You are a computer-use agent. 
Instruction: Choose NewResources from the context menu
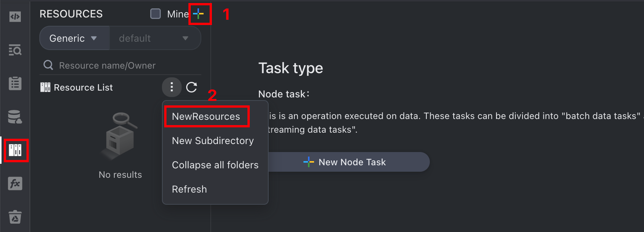pos(206,116)
